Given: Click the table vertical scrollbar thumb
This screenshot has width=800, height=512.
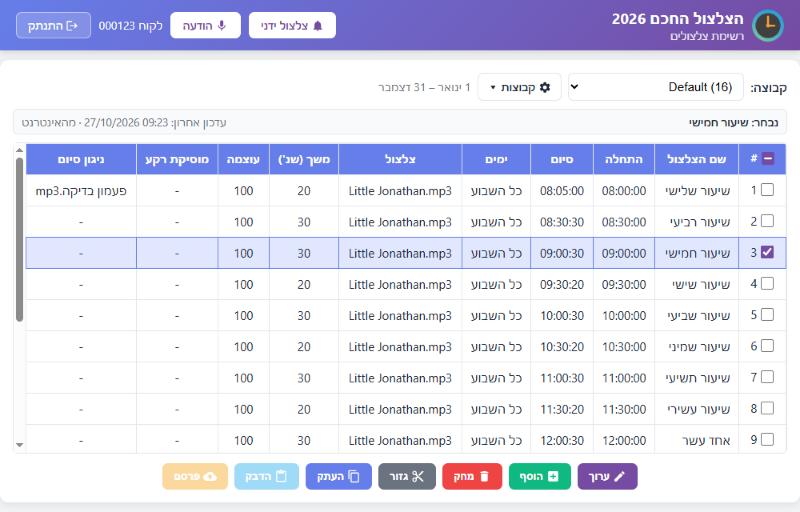Looking at the screenshot, I should tap(19, 240).
